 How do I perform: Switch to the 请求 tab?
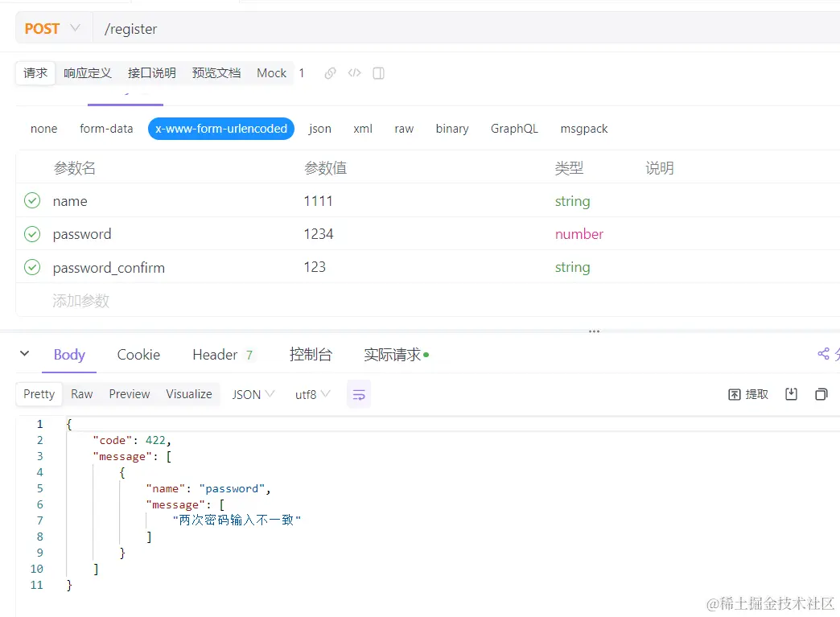click(x=35, y=73)
